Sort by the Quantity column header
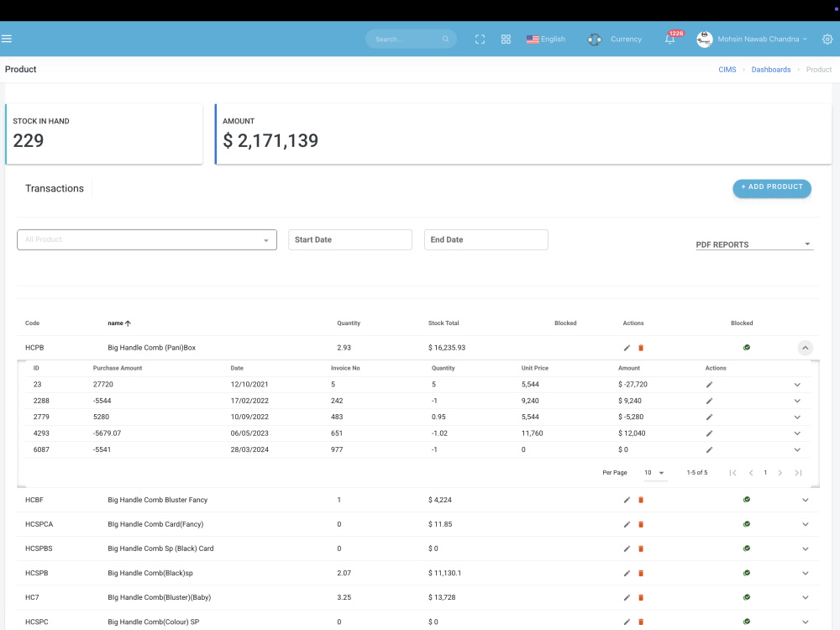Screen dimensions: 840x630 [x=349, y=323]
